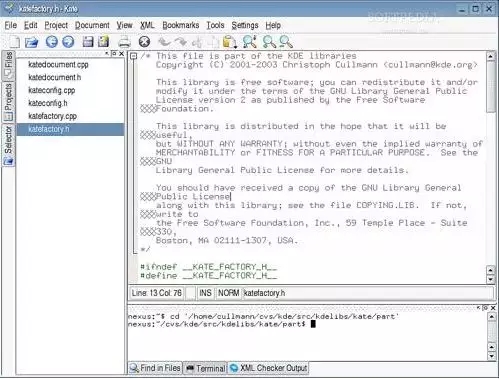Close the document with the round X icon

(x=144, y=42)
